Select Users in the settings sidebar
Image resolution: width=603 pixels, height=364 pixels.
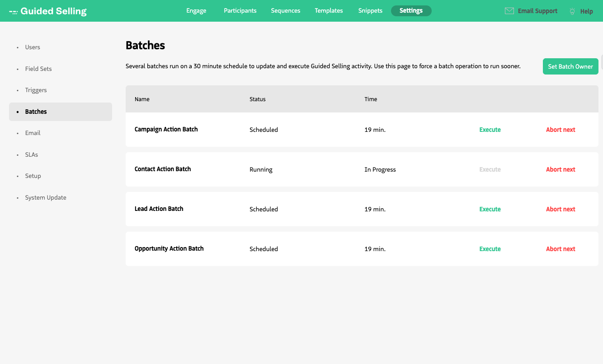[x=32, y=47]
